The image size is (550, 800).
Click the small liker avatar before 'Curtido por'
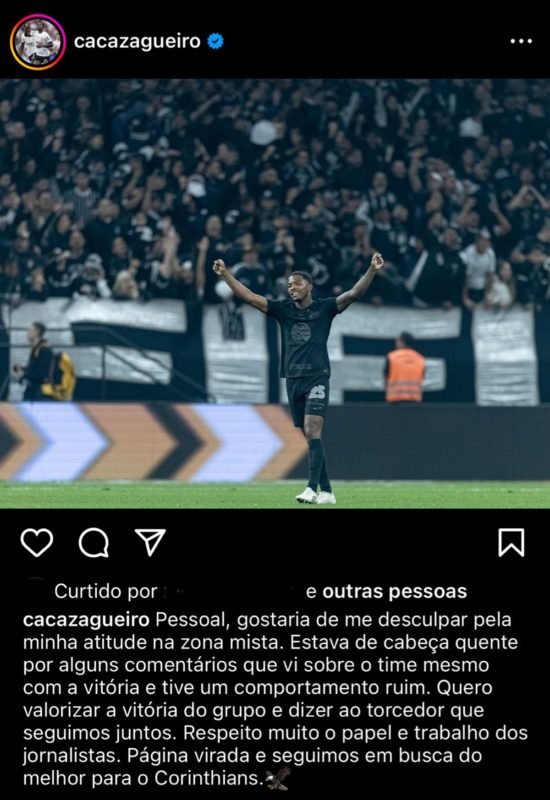[36, 587]
